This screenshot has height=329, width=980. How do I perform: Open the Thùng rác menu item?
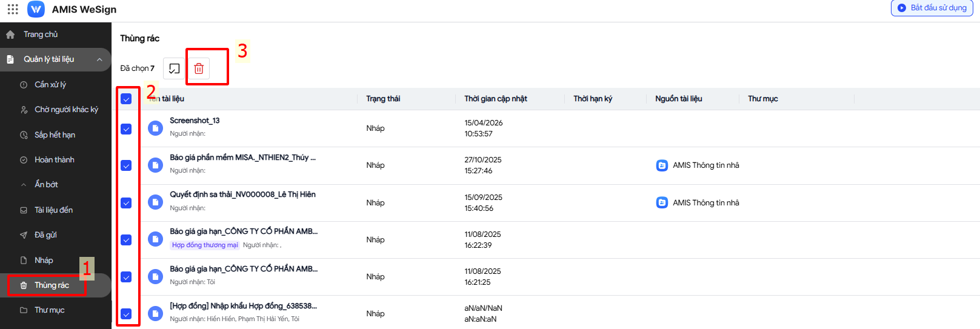[x=52, y=285]
